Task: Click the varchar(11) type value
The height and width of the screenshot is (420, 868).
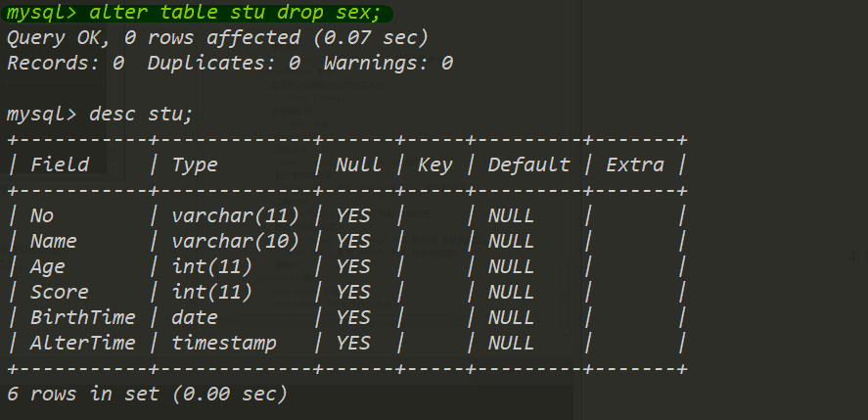Action: [x=235, y=215]
